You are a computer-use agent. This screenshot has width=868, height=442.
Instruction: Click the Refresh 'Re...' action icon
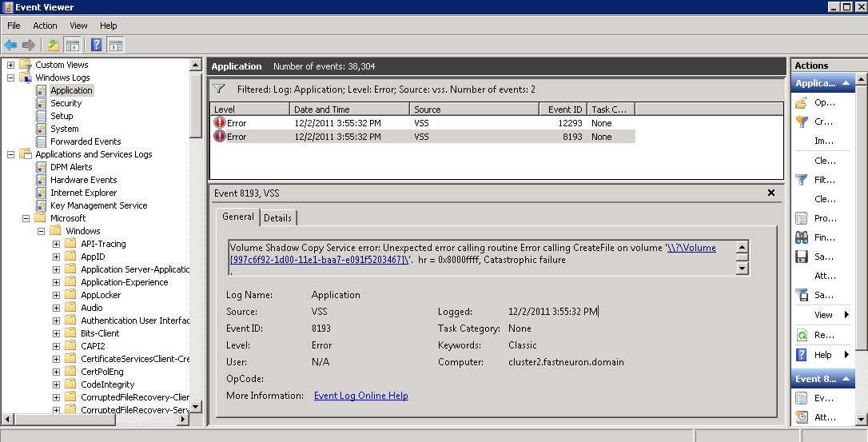point(802,335)
